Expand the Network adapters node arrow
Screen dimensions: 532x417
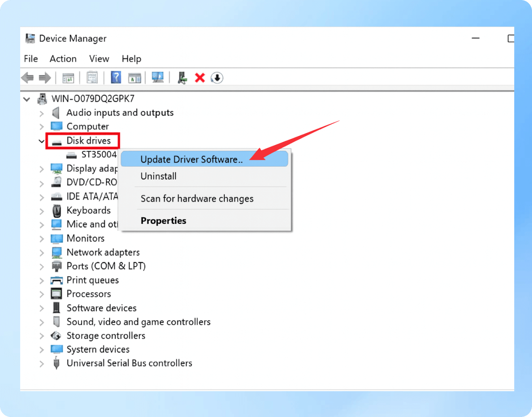coord(41,253)
